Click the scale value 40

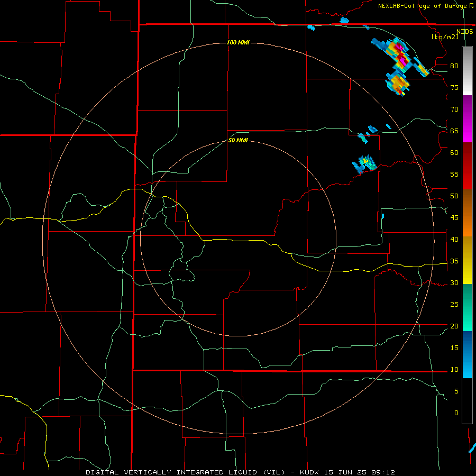(454, 240)
